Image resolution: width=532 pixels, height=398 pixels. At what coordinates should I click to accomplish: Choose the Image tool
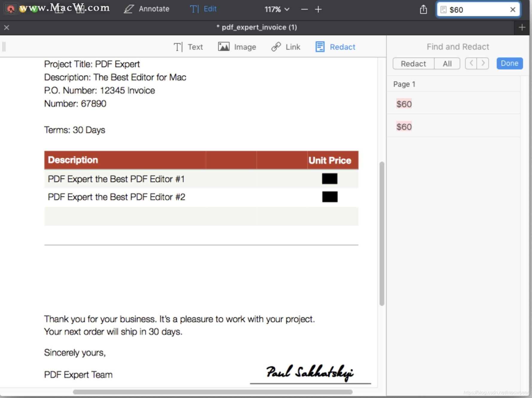pos(237,47)
